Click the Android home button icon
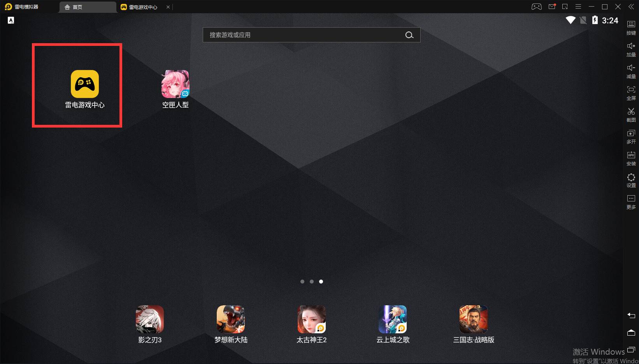 click(x=631, y=332)
